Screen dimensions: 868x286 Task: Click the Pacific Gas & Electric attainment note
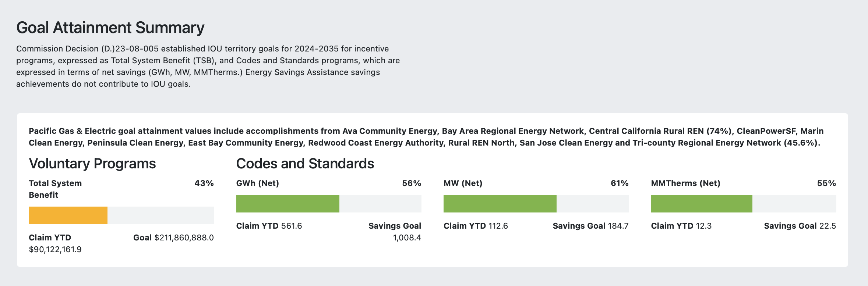tap(426, 137)
